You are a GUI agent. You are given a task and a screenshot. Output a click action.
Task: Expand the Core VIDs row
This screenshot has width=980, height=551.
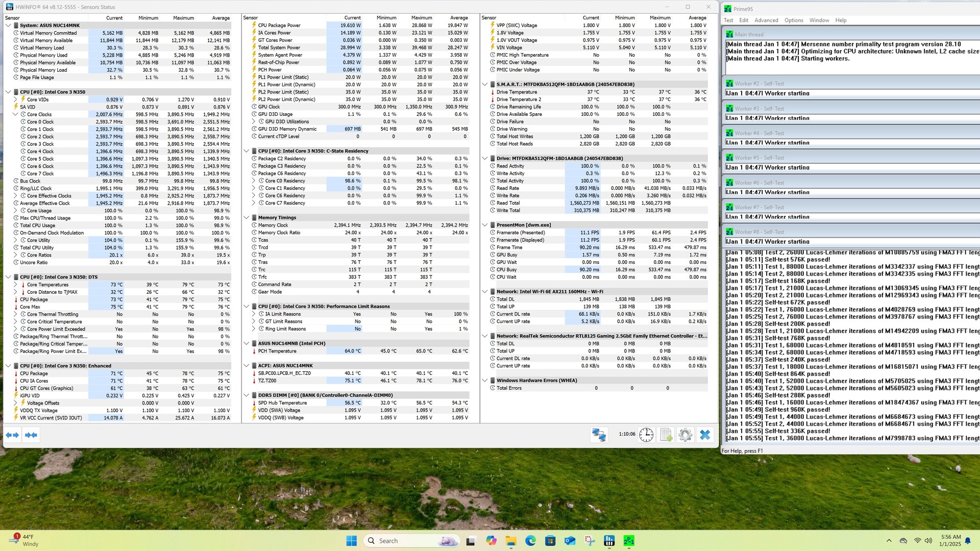click(15, 99)
